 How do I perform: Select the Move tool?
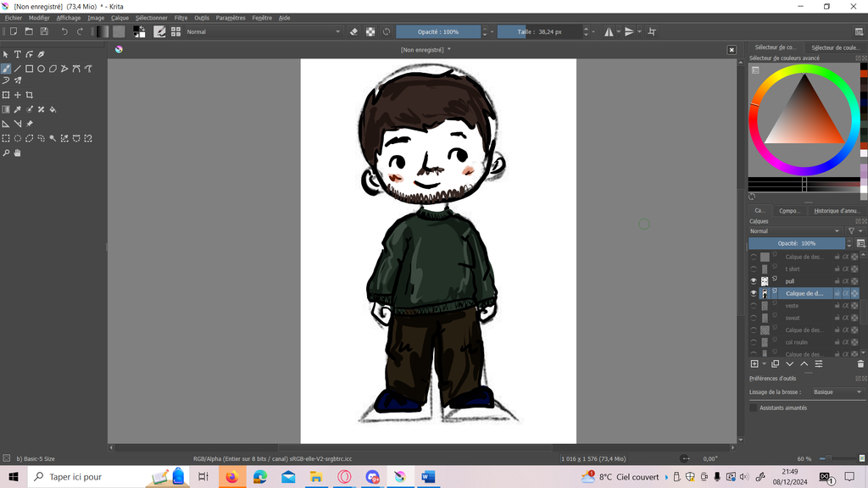[17, 95]
